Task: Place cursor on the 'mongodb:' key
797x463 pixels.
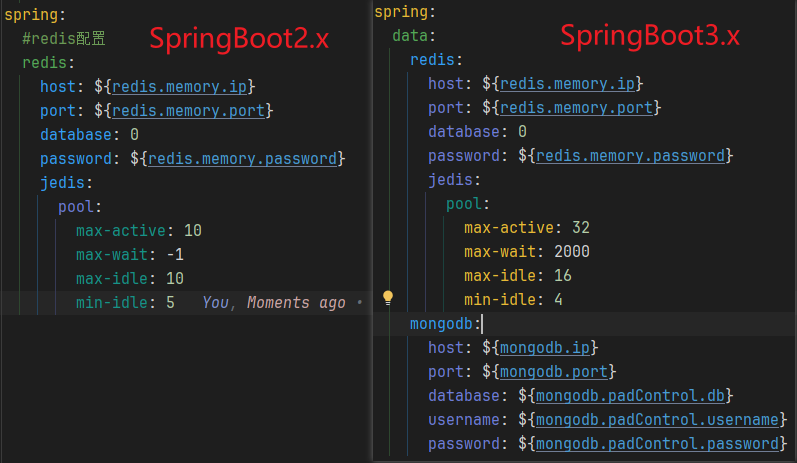Action: coord(445,324)
